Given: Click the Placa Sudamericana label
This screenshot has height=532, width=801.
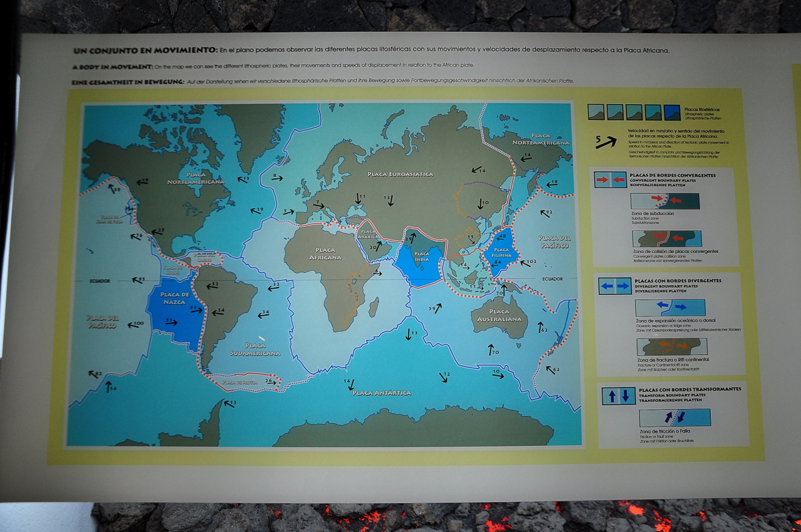Looking at the screenshot, I should [255, 349].
